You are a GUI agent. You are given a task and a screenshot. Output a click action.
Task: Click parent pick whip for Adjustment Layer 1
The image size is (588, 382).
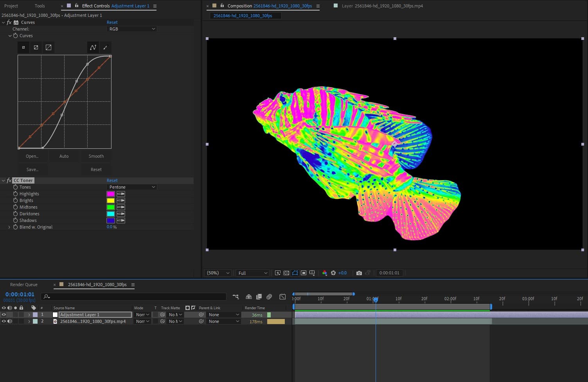[x=201, y=315]
